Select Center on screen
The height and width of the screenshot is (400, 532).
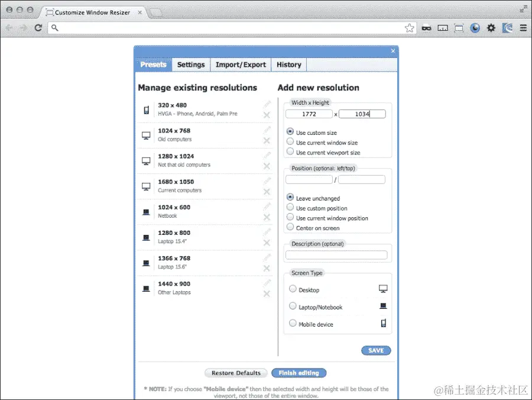(x=290, y=227)
